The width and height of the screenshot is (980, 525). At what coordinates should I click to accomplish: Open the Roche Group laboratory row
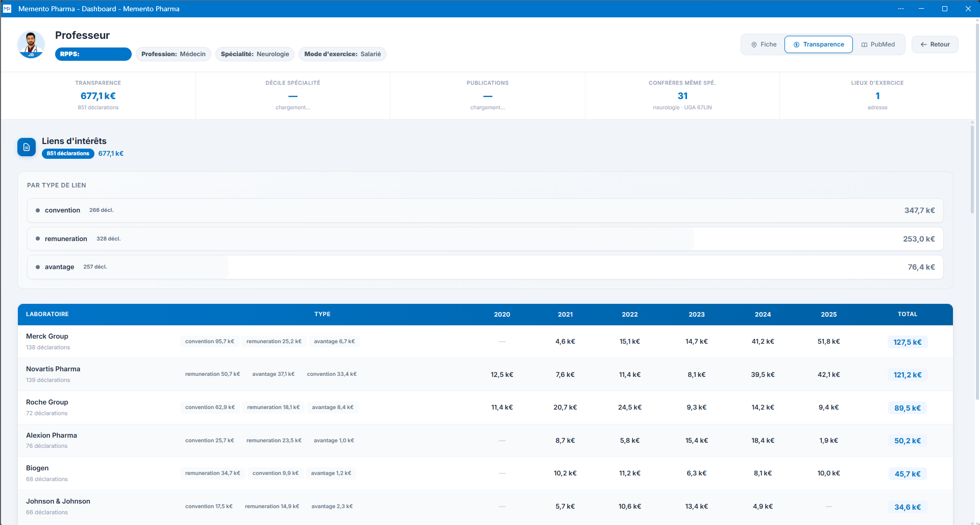point(485,408)
